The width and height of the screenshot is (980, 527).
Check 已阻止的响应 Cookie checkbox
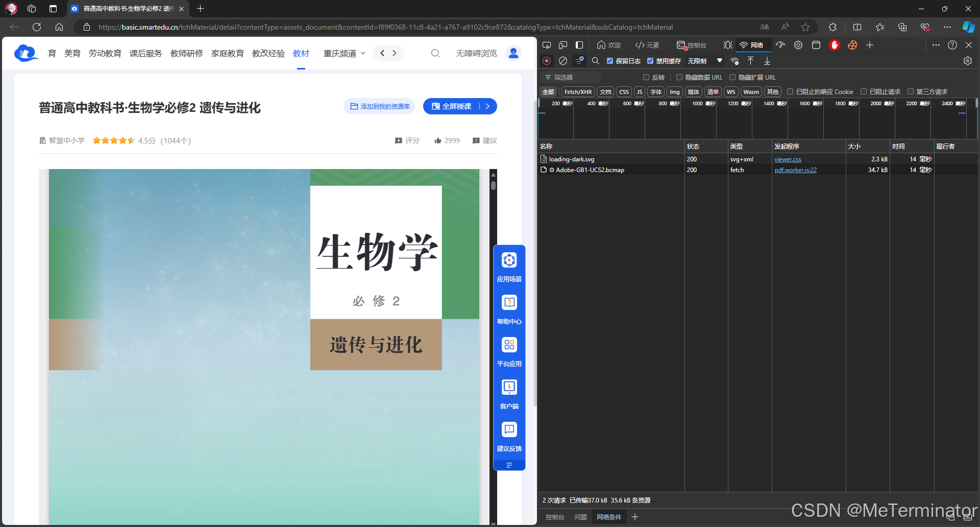click(790, 91)
